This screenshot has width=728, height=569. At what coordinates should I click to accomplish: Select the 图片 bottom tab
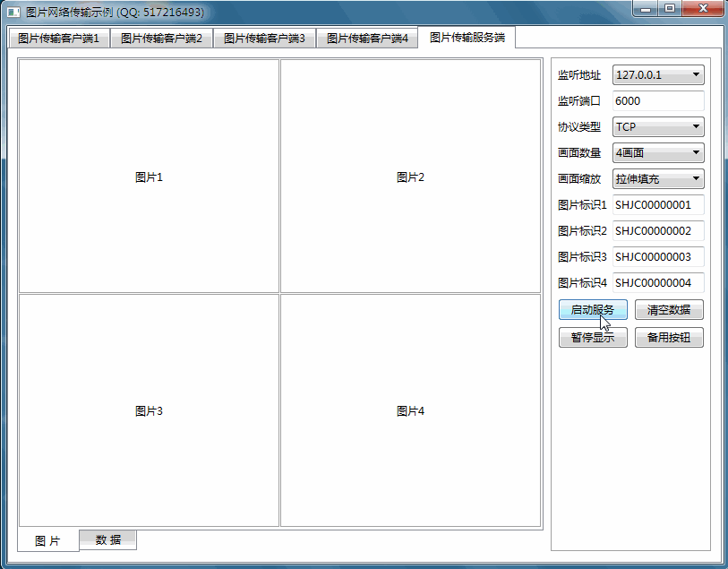pyautogui.click(x=48, y=540)
